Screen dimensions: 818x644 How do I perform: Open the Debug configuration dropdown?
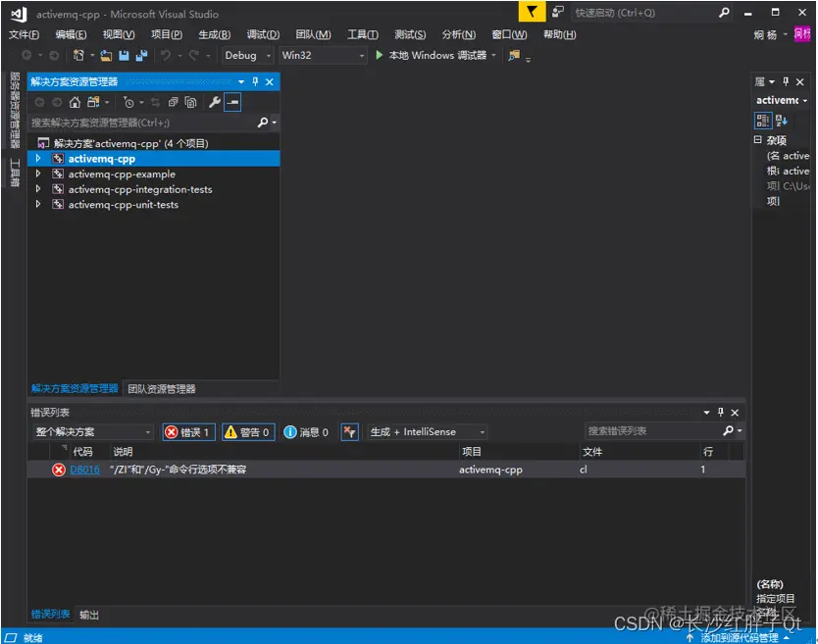247,55
